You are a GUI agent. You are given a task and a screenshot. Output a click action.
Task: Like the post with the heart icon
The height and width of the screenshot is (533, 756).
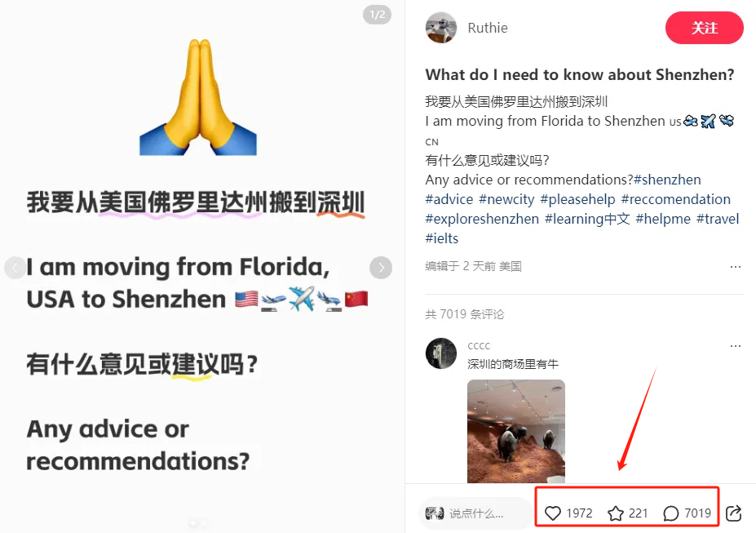(x=553, y=513)
